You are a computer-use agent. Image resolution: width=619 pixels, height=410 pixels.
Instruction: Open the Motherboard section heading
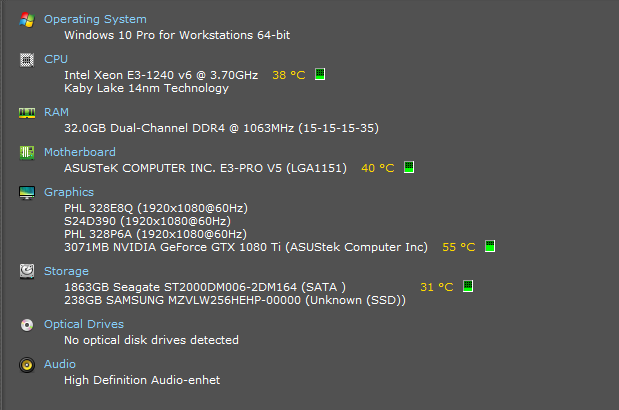pyautogui.click(x=80, y=152)
